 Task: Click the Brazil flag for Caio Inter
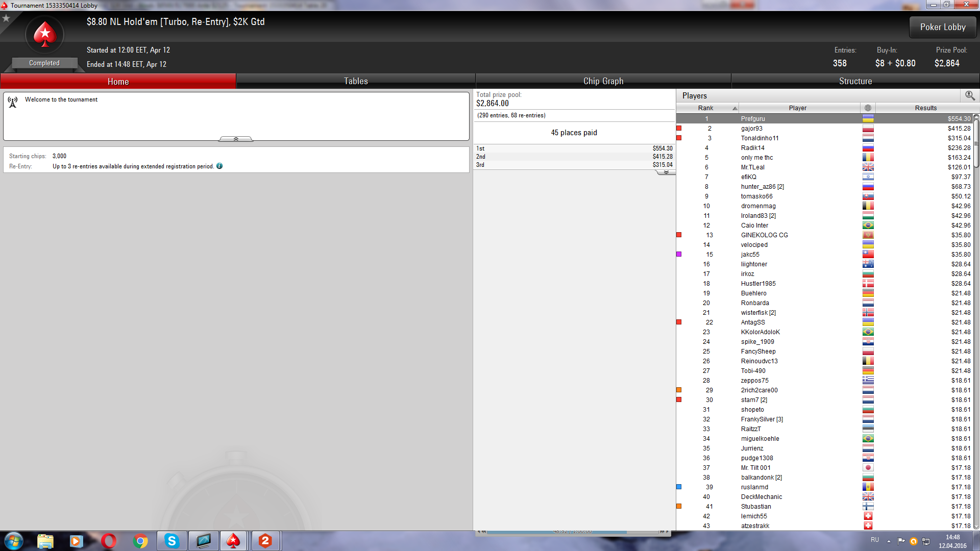(x=868, y=225)
